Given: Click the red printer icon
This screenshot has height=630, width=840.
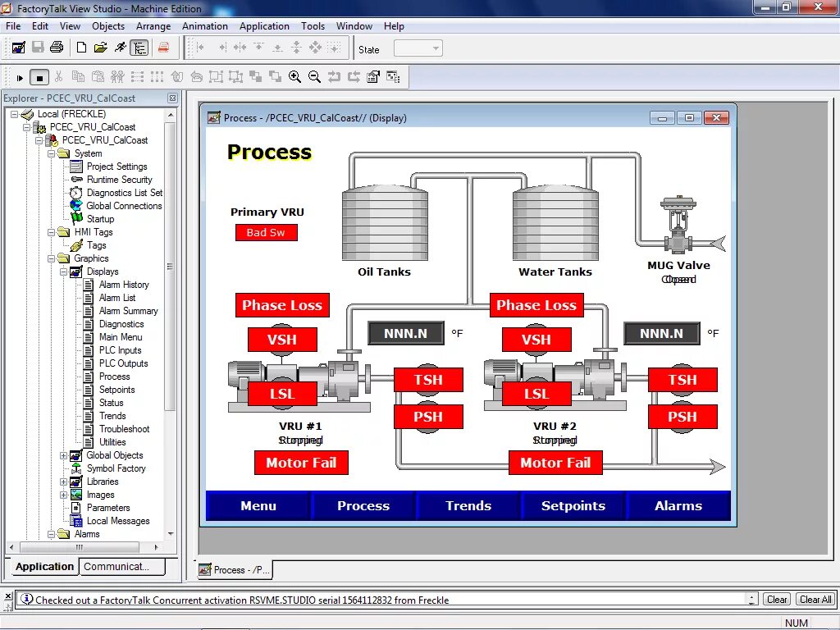Looking at the screenshot, I should pos(163,48).
